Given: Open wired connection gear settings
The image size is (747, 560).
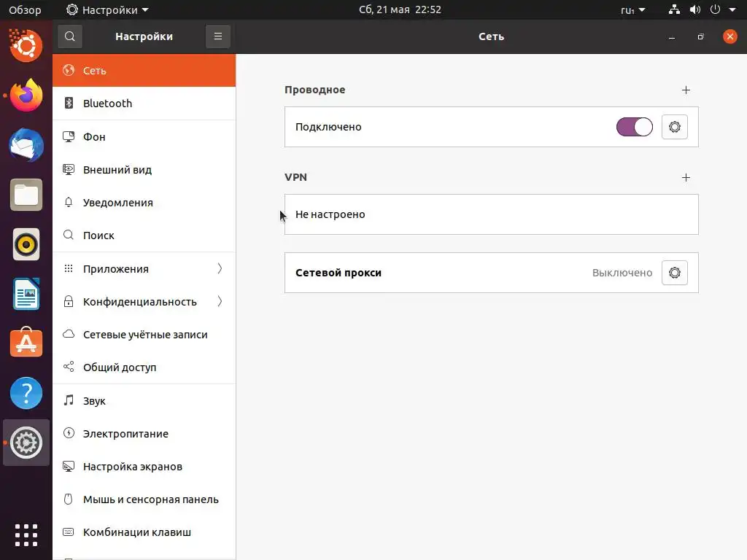Looking at the screenshot, I should [x=674, y=127].
